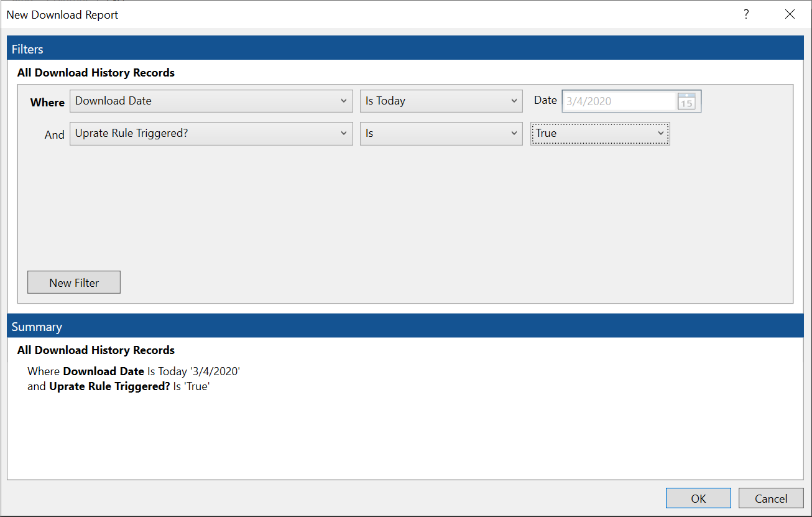The image size is (812, 517).
Task: Click the Help question mark icon
Action: 745,14
